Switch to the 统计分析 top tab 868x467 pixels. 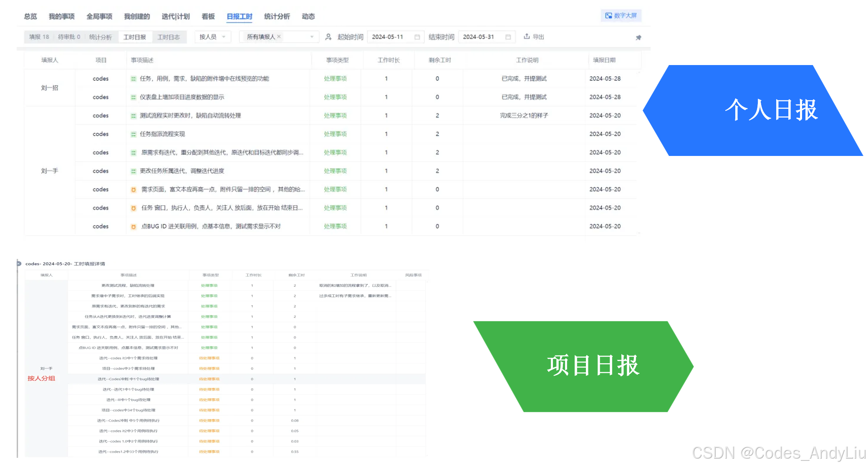tap(277, 16)
